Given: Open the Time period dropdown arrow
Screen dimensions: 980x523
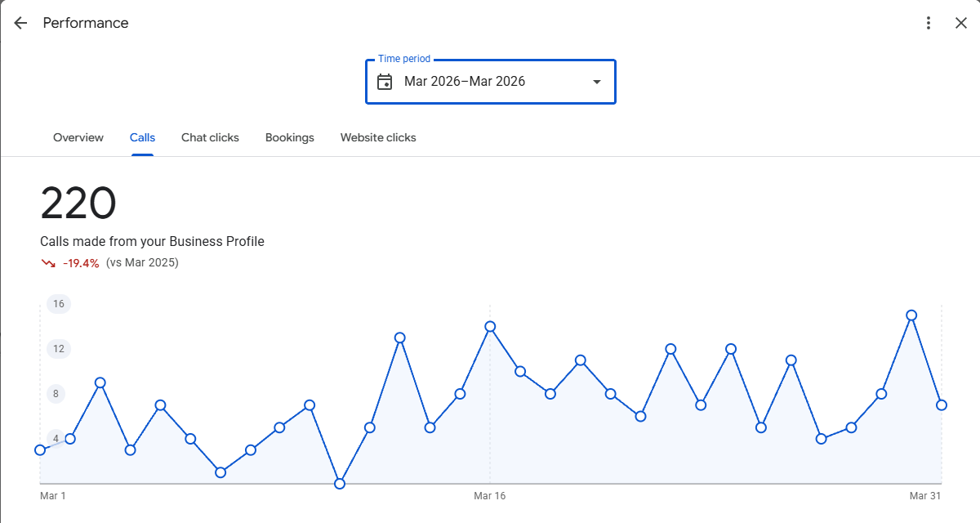Looking at the screenshot, I should click(x=597, y=82).
